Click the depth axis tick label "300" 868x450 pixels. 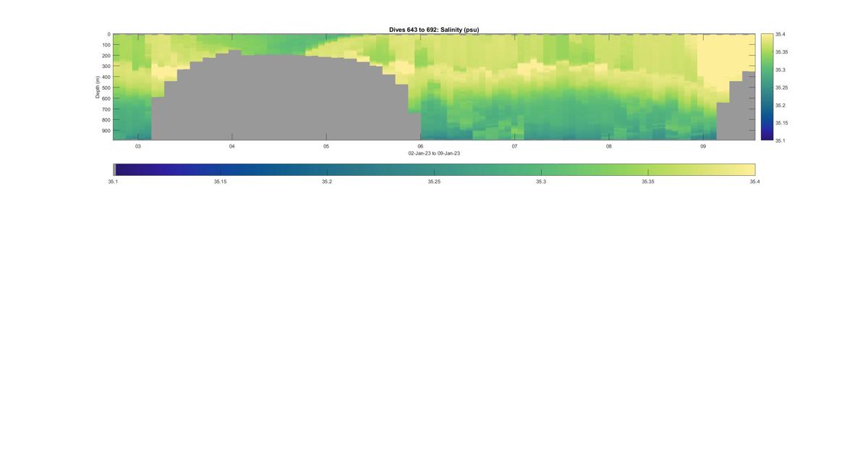pyautogui.click(x=106, y=67)
